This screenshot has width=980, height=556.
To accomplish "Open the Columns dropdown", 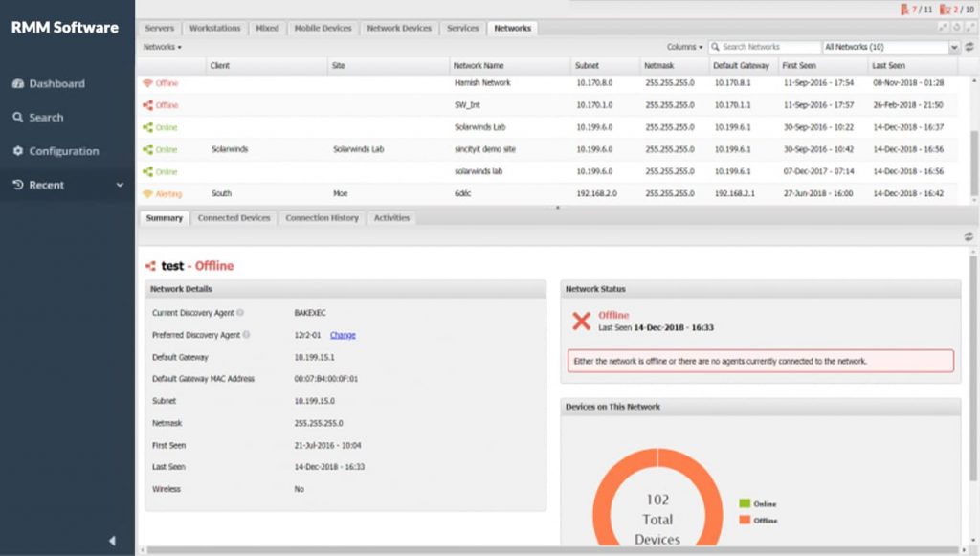I will tap(684, 47).
